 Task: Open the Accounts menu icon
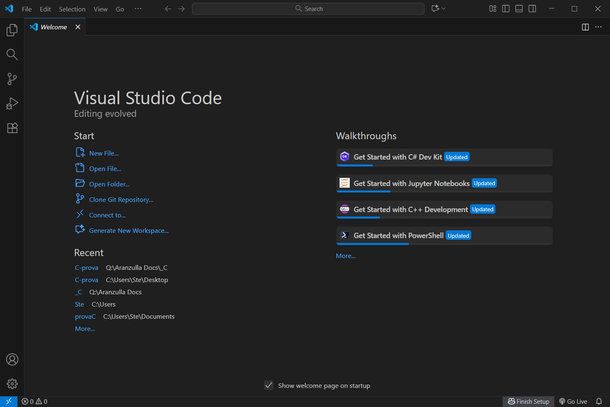click(x=12, y=359)
